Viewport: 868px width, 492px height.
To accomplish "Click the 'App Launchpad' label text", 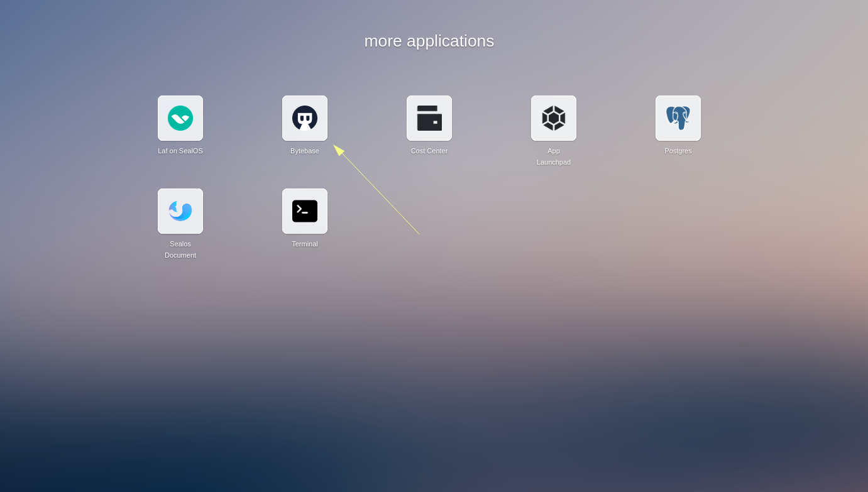I will coord(554,156).
